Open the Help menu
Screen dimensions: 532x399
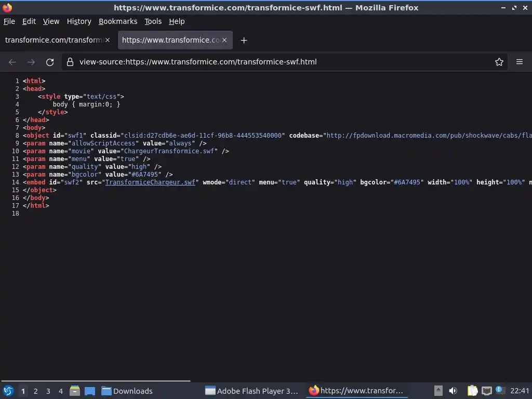pos(177,21)
